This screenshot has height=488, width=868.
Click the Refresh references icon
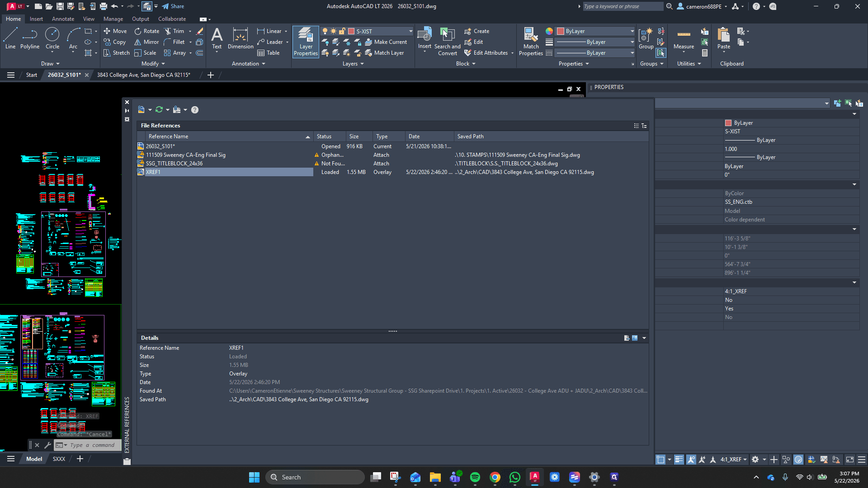pos(159,110)
